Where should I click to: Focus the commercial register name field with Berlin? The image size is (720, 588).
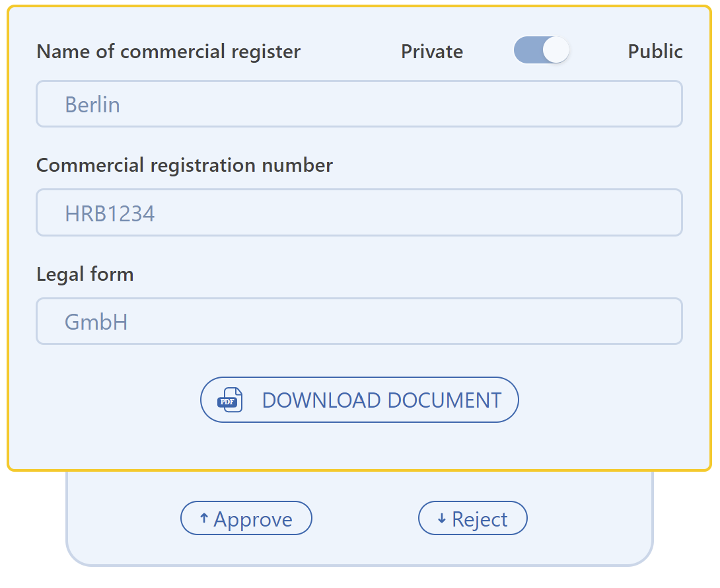[x=359, y=104]
